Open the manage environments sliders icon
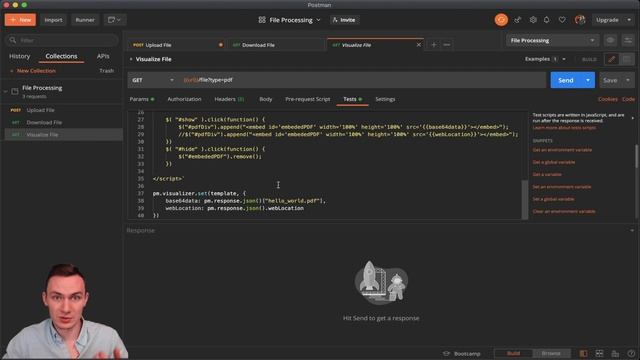The width and height of the screenshot is (640, 360). [628, 40]
